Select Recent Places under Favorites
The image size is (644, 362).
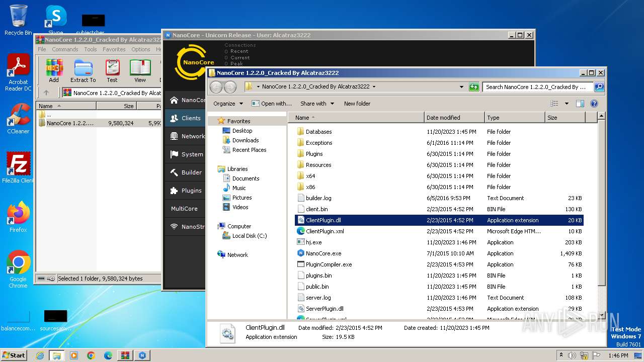click(x=249, y=150)
